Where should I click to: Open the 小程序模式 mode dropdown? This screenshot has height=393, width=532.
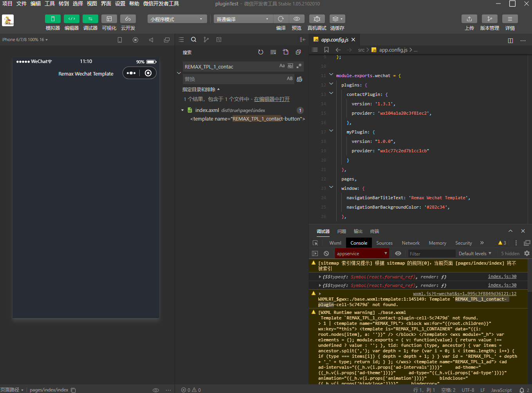pyautogui.click(x=177, y=19)
